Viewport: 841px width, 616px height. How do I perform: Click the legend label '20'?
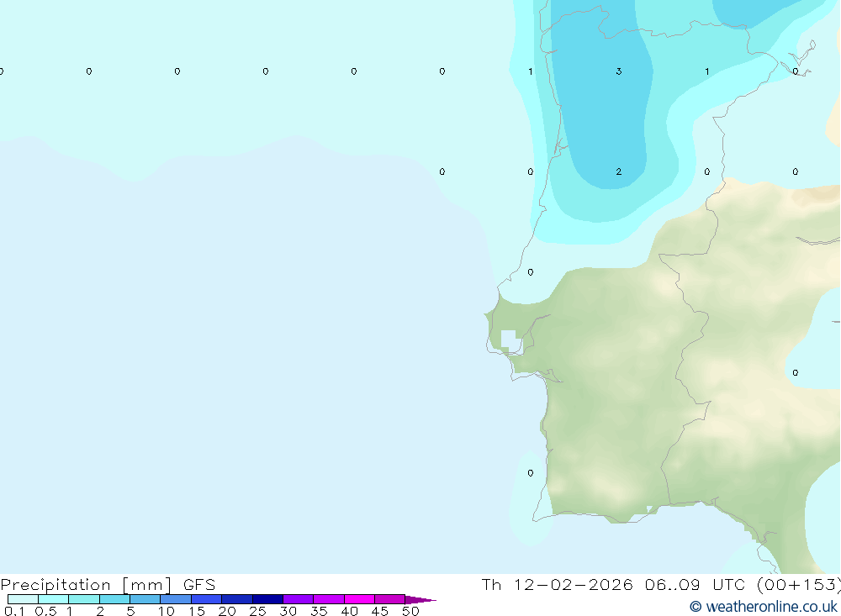click(227, 611)
